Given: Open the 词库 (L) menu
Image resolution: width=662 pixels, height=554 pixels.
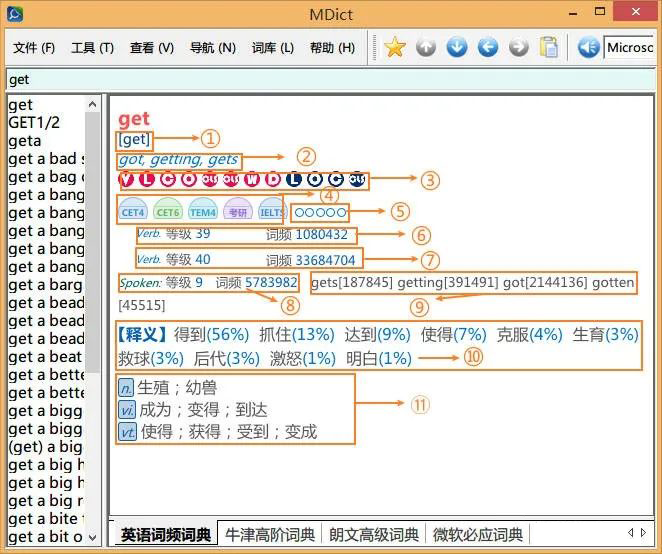Looking at the screenshot, I should pos(273,48).
